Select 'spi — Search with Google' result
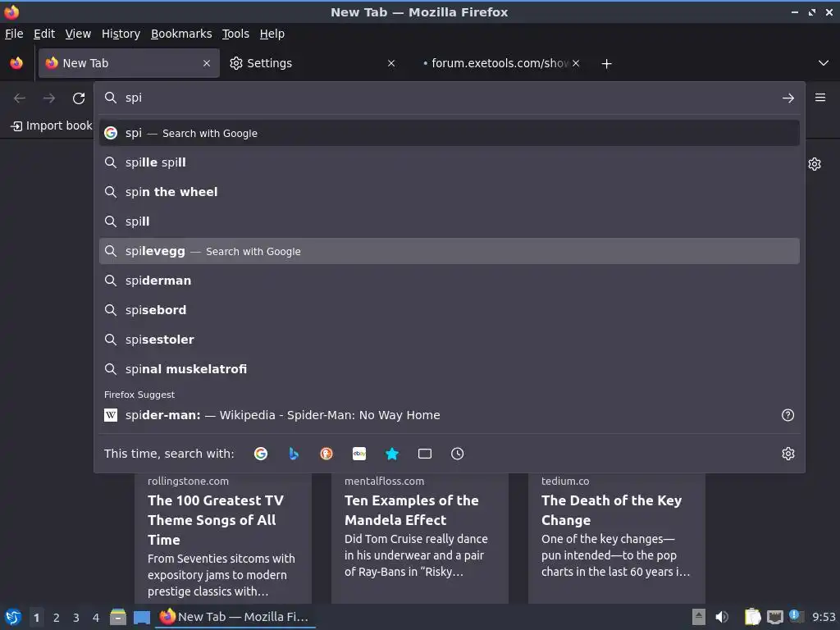Image resolution: width=840 pixels, height=630 pixels. (449, 133)
